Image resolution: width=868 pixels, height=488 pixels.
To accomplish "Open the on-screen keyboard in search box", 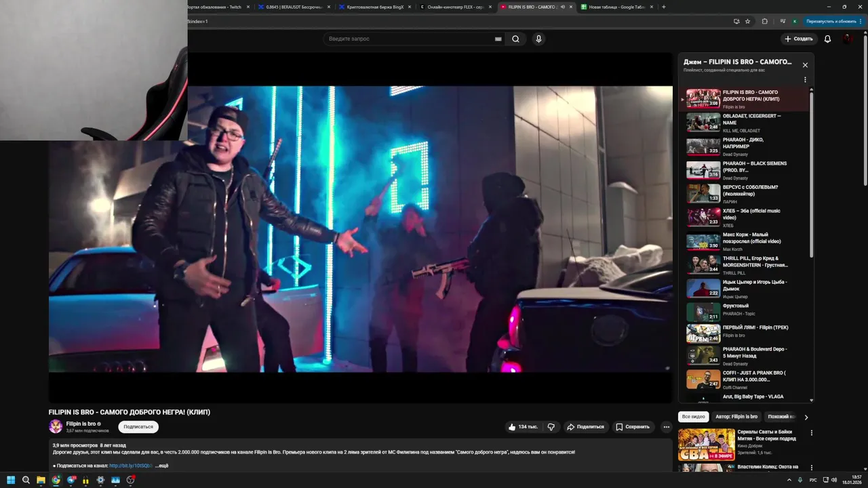I will 498,39.
